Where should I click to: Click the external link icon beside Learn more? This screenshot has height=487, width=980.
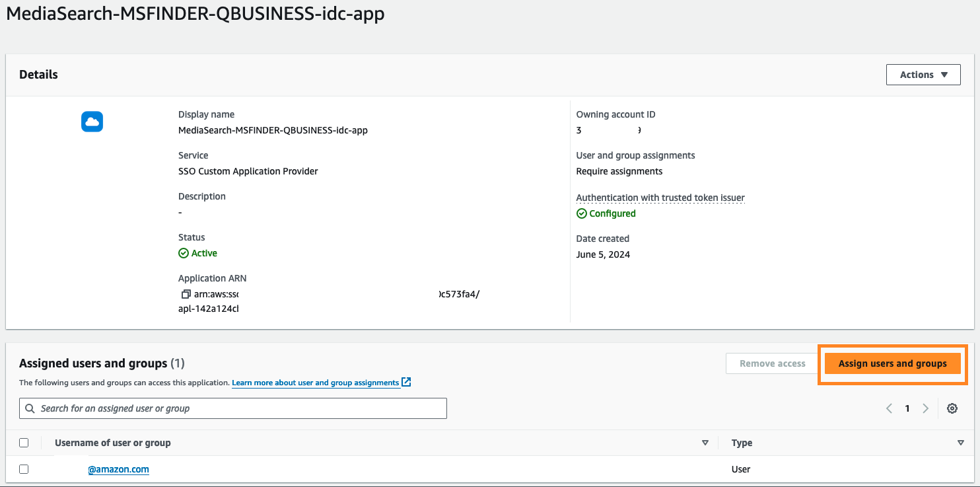[407, 382]
